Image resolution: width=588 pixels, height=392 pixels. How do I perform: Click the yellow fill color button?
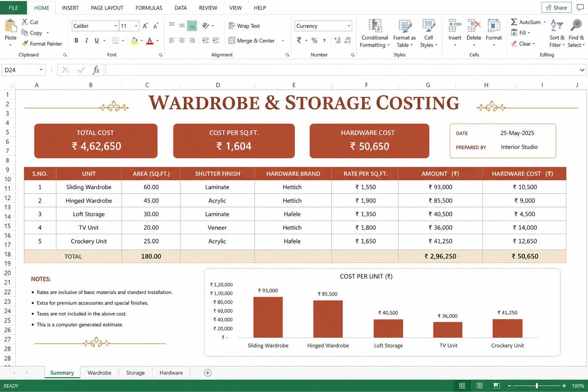pos(134,41)
